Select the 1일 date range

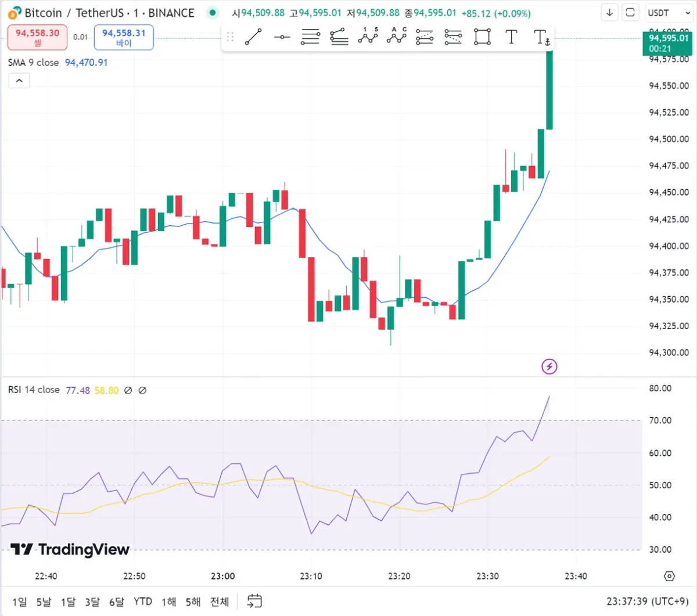click(19, 601)
